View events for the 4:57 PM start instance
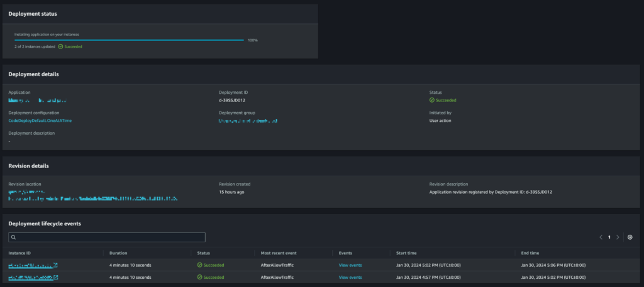This screenshot has width=644, height=287. pos(350,277)
